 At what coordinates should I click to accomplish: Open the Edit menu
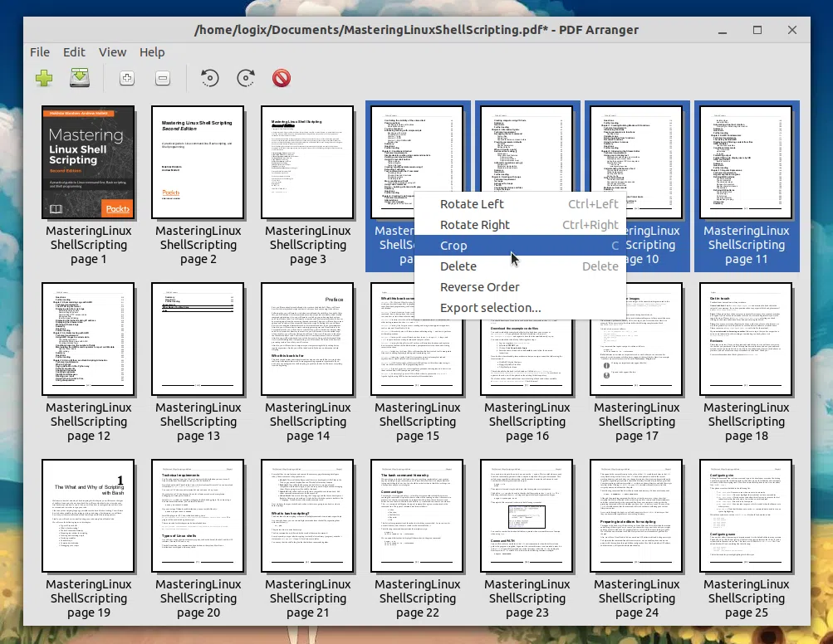click(x=74, y=52)
